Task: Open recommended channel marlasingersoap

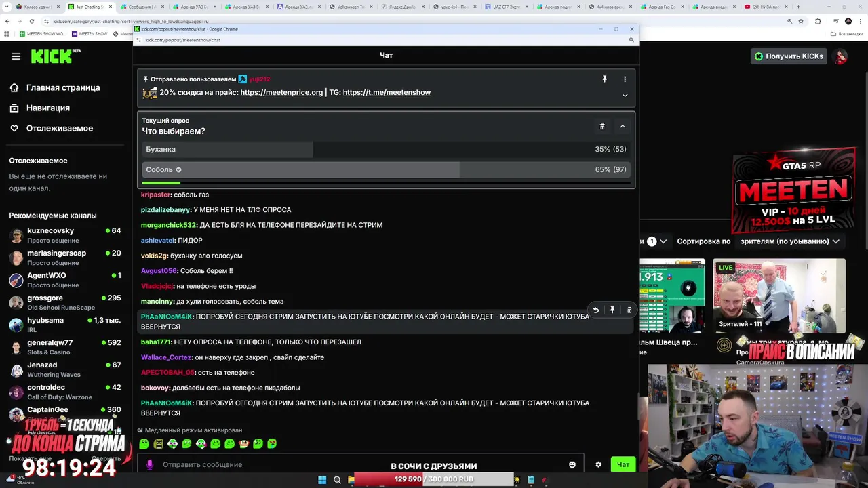Action: pyautogui.click(x=65, y=258)
